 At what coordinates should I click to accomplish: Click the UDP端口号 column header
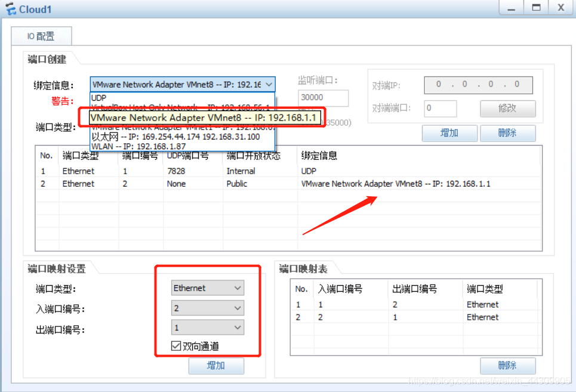point(187,156)
